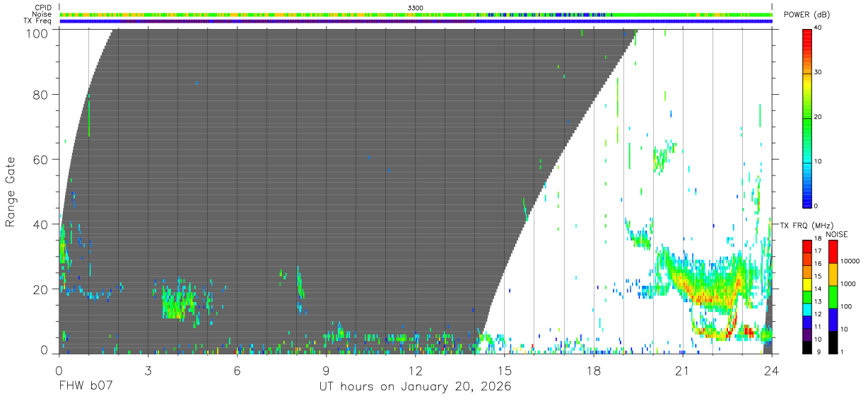This screenshot has height=401, width=868.
Task: Click the 10000 label on NOISE legend
Action: pyautogui.click(x=850, y=262)
